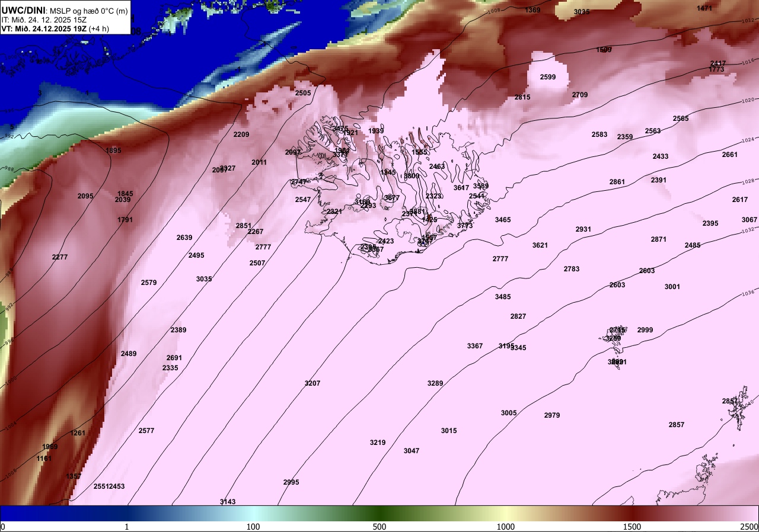
Task: Click the height value 2661
Action: pos(730,155)
